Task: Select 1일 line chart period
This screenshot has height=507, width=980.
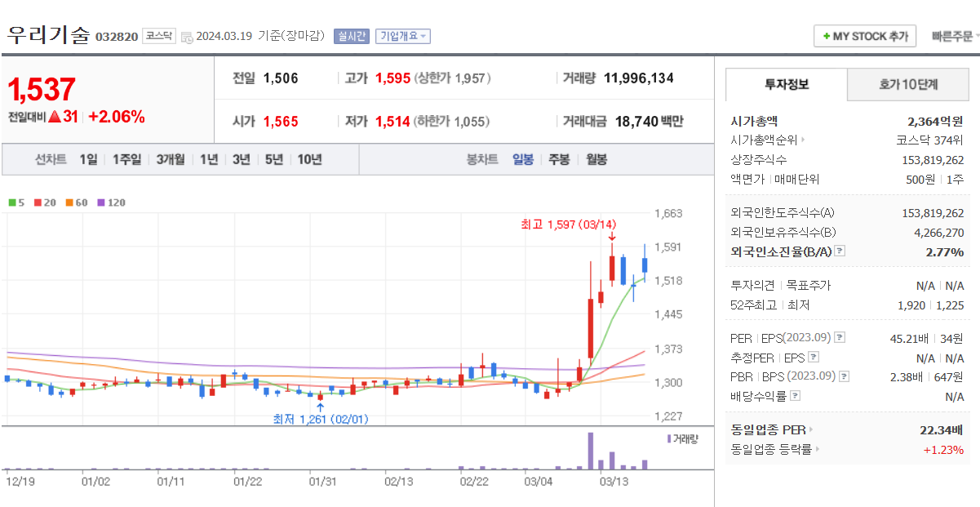Action: pos(88,159)
